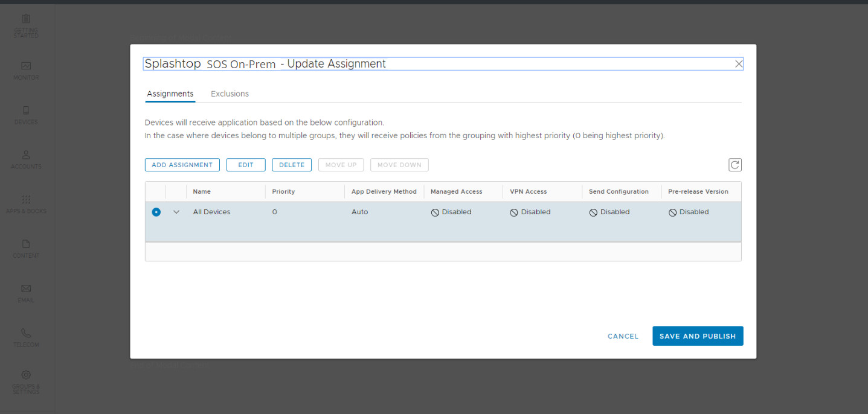Click the dialog title text
This screenshot has height=414, width=868.
pyautogui.click(x=265, y=64)
